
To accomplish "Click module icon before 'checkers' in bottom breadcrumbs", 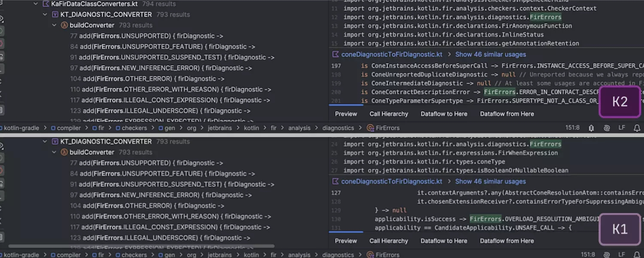I will (x=118, y=255).
